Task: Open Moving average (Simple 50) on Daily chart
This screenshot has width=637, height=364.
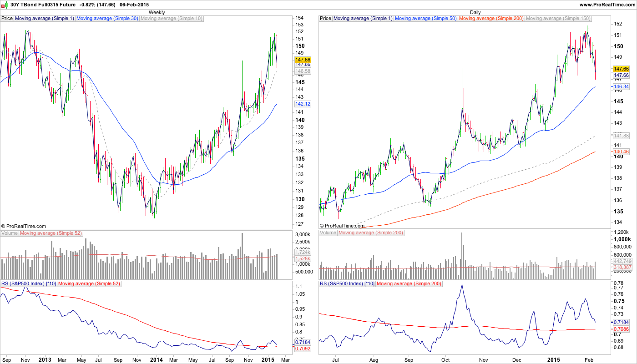Action: [425, 19]
